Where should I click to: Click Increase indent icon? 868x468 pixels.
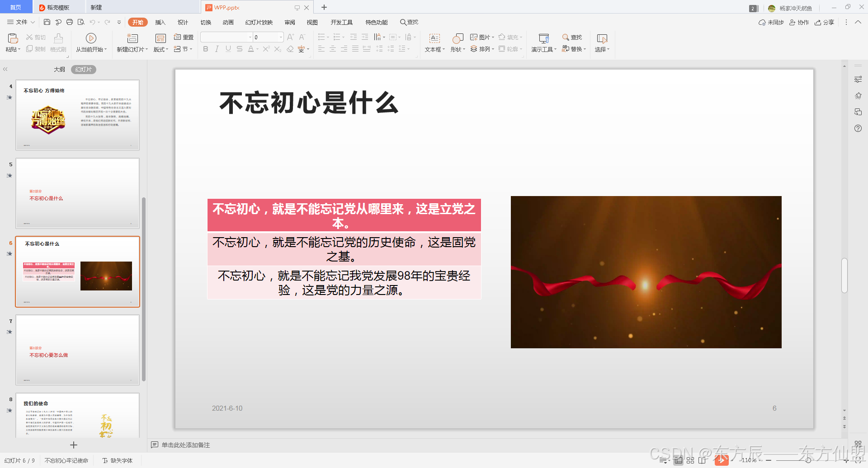[365, 37]
